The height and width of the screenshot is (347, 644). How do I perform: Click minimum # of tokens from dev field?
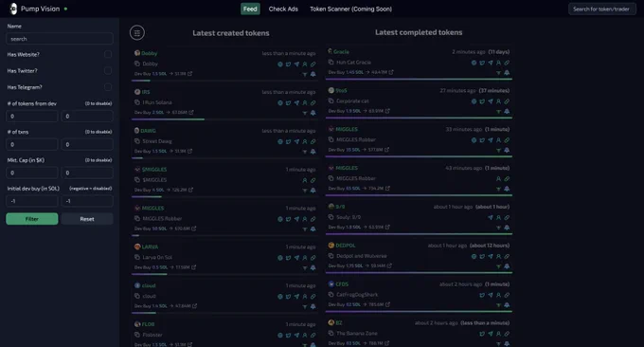(x=32, y=116)
